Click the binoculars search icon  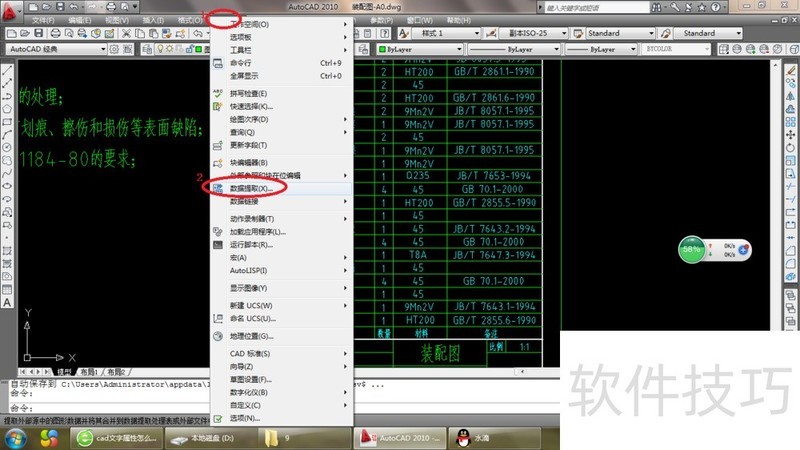point(657,7)
